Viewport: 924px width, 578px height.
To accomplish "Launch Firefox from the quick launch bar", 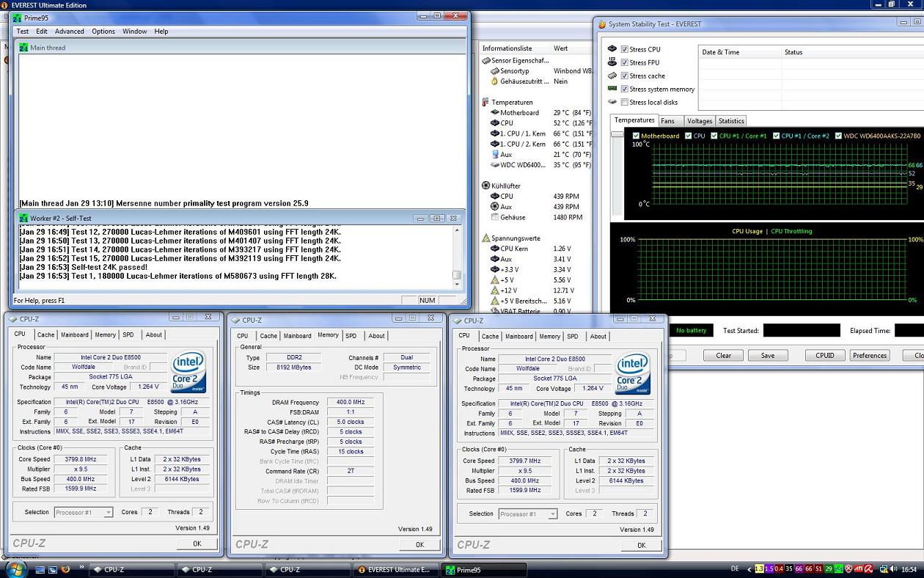I will tap(65, 569).
